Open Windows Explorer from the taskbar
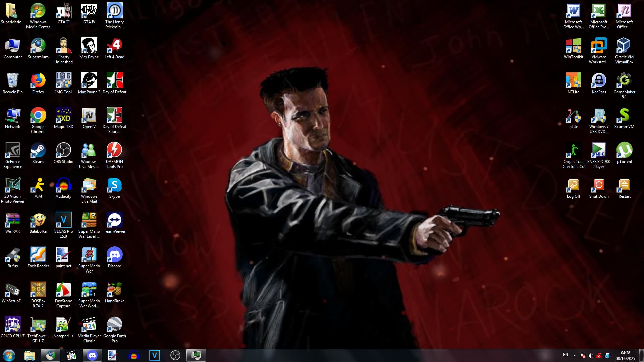This screenshot has height=362, width=644. point(30,355)
